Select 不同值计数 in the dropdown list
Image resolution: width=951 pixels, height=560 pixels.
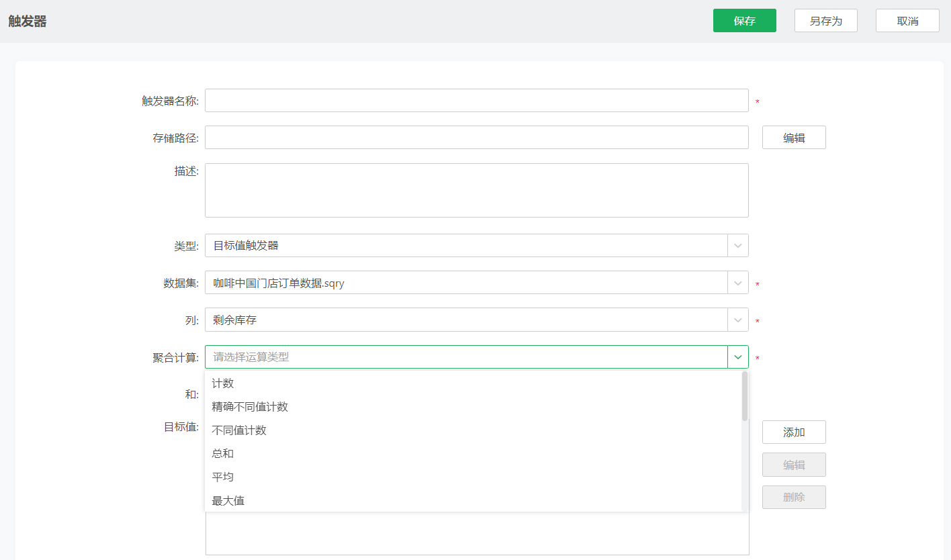(239, 430)
